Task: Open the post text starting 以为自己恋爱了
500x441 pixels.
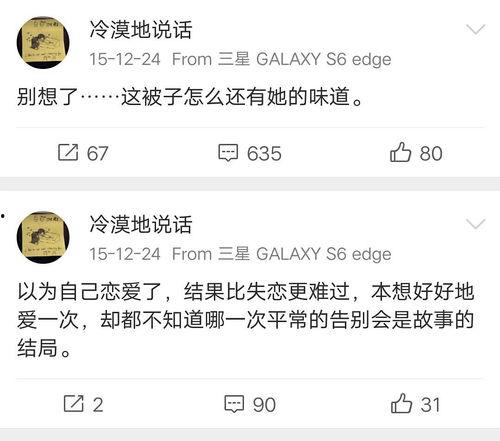Action: (x=245, y=320)
